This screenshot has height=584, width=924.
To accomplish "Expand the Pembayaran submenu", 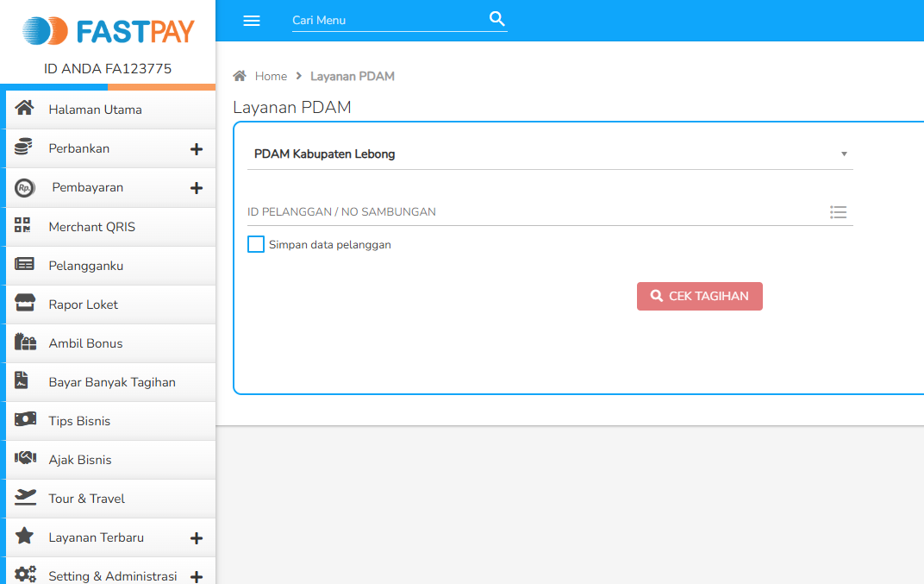I will point(197,187).
